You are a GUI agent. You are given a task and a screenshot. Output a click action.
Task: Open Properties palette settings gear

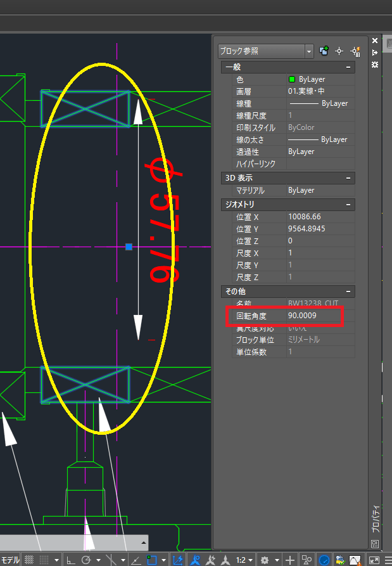point(375,65)
